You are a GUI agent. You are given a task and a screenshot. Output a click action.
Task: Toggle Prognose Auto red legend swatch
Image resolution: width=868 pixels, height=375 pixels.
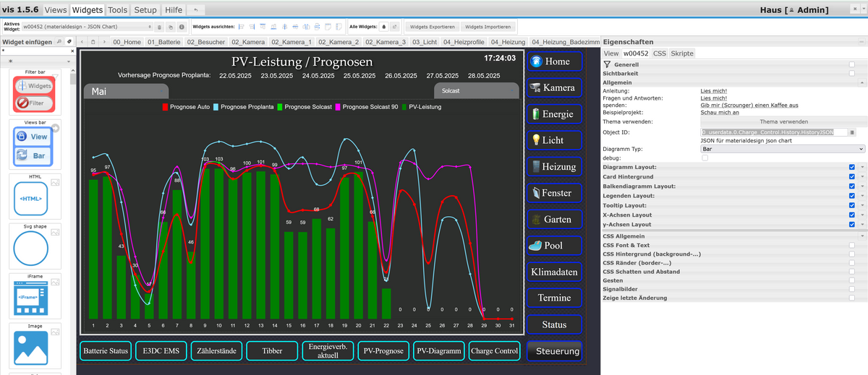tap(165, 107)
